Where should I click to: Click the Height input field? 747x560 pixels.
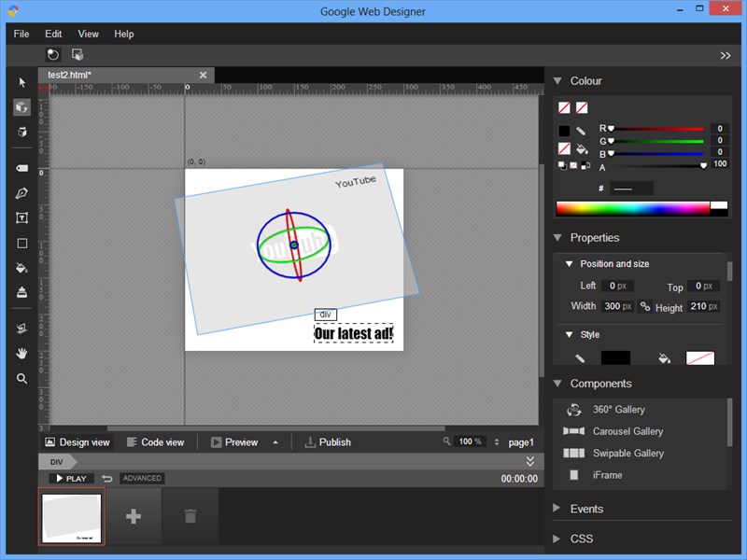[x=704, y=306]
